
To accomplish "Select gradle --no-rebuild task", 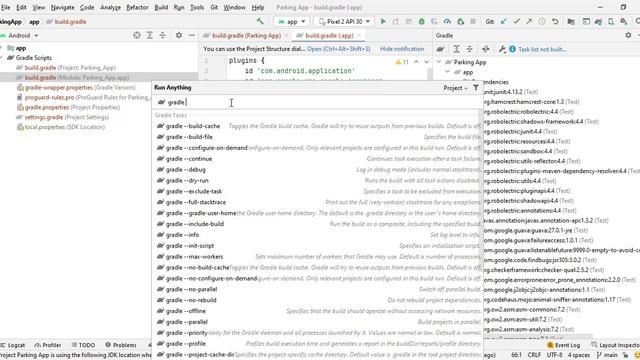I will pos(318,300).
